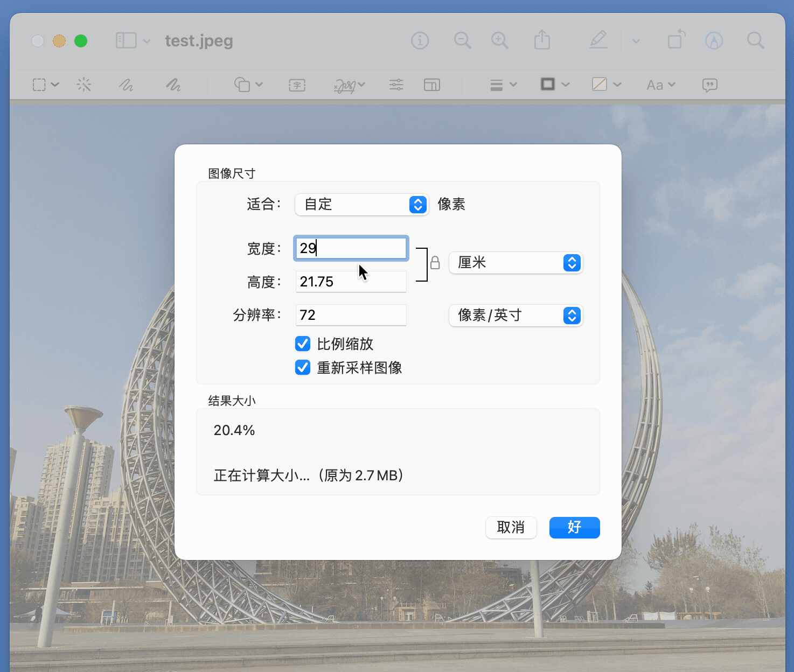This screenshot has width=794, height=672.
Task: Click the Adjust Size icon
Action: coord(432,85)
